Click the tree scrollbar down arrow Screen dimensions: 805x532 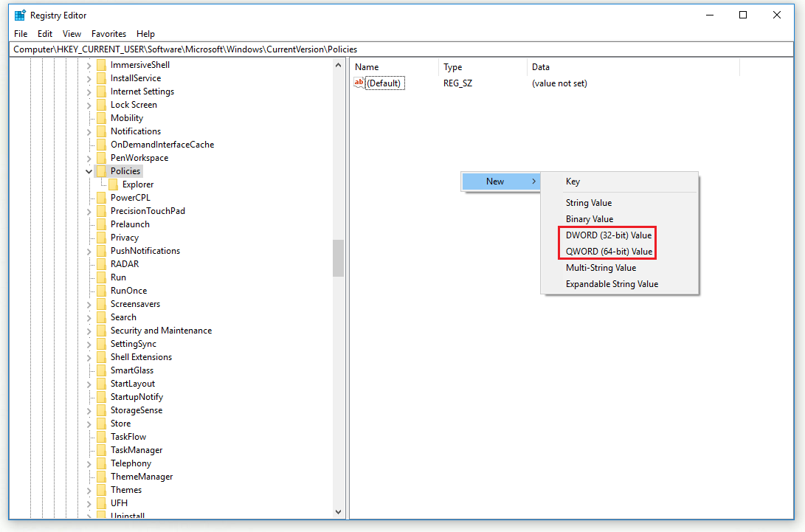pyautogui.click(x=338, y=511)
